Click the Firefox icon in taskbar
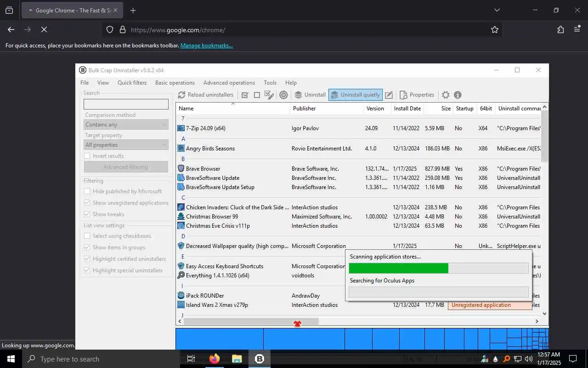 [x=214, y=359]
